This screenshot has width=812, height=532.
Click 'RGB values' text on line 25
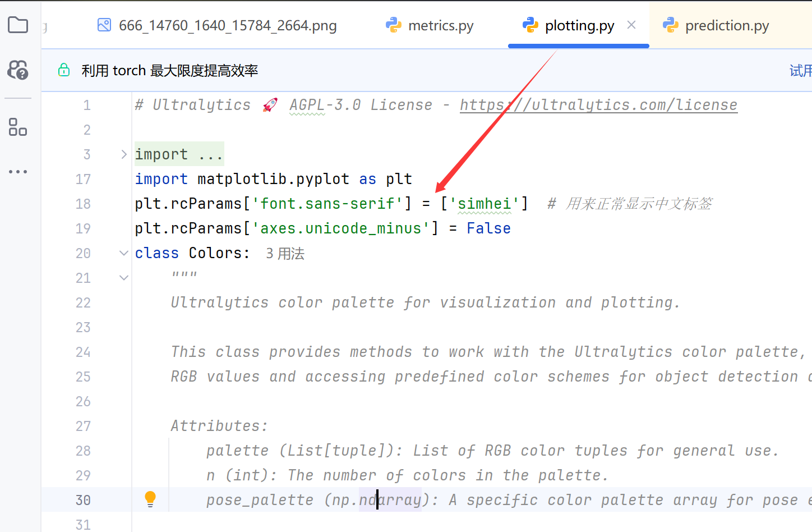(x=215, y=377)
